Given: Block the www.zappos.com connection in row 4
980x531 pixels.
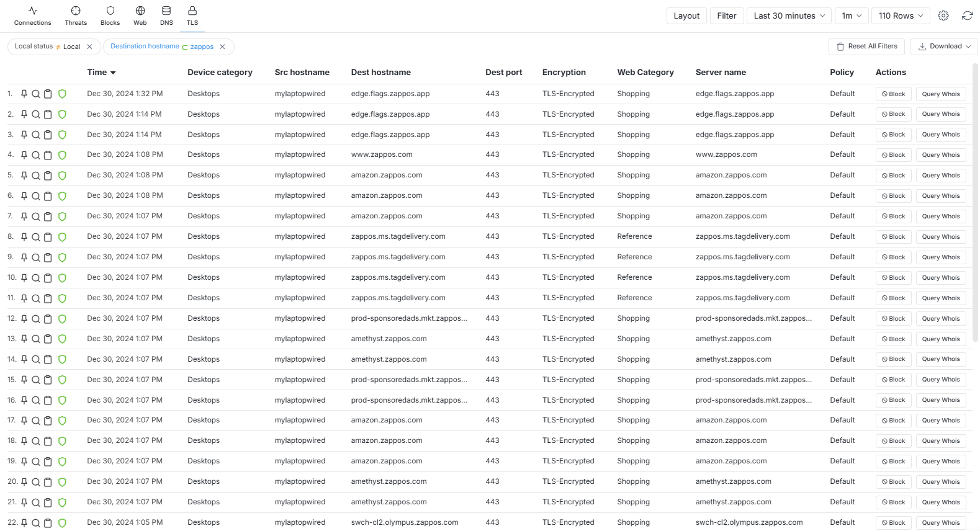Looking at the screenshot, I should click(x=893, y=155).
